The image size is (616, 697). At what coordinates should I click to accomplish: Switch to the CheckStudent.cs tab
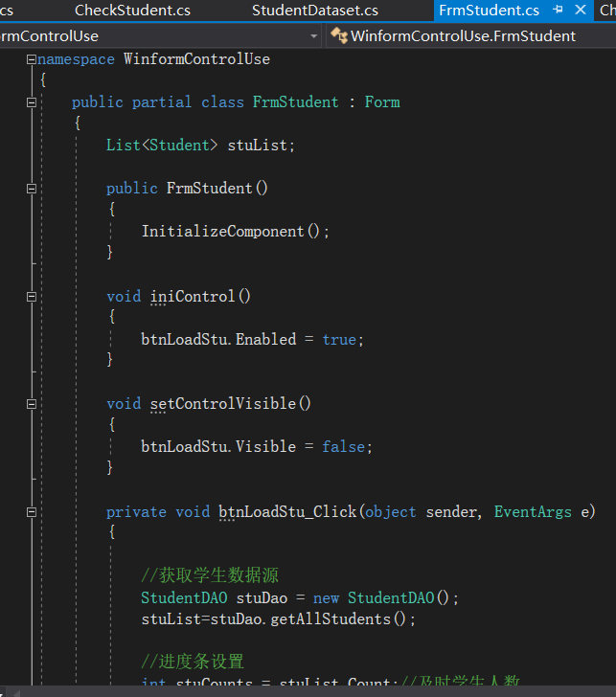pos(132,10)
